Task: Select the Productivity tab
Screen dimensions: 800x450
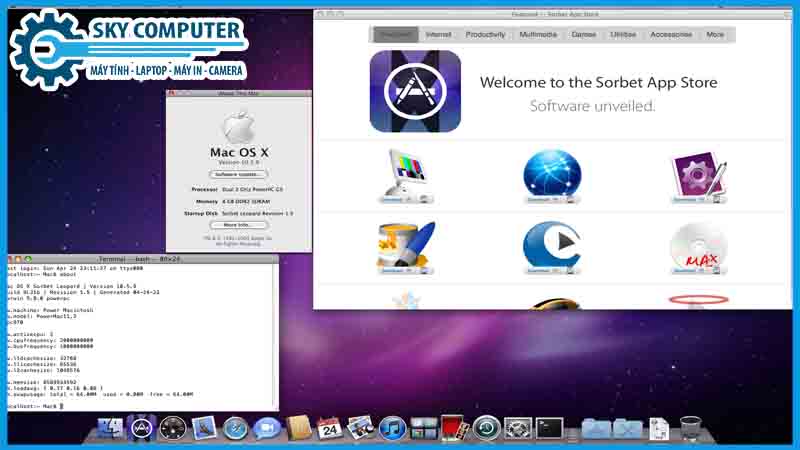Action: click(485, 34)
